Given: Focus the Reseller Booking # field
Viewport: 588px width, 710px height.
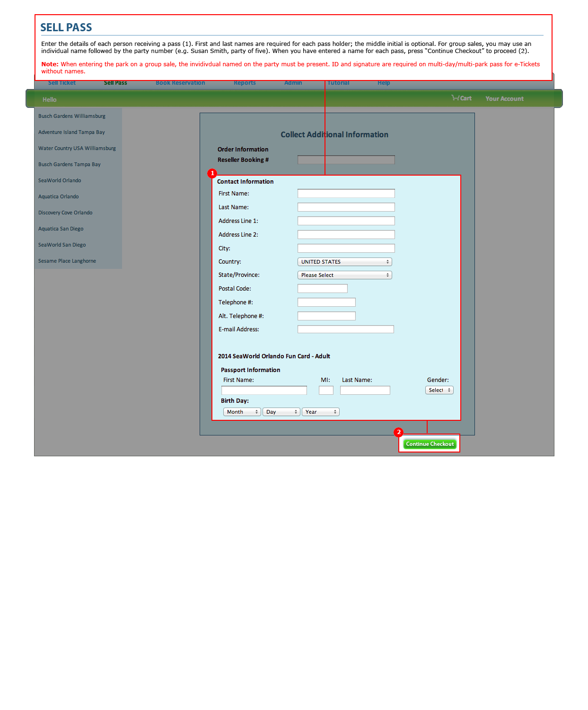Looking at the screenshot, I should click(x=346, y=160).
